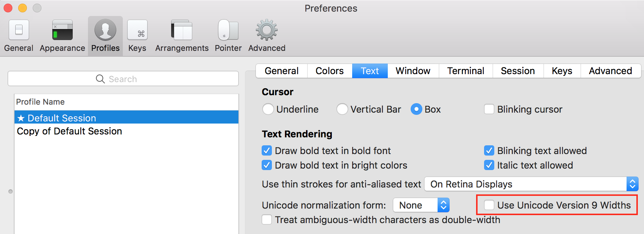Open the Arrangements preferences icon

point(182,30)
